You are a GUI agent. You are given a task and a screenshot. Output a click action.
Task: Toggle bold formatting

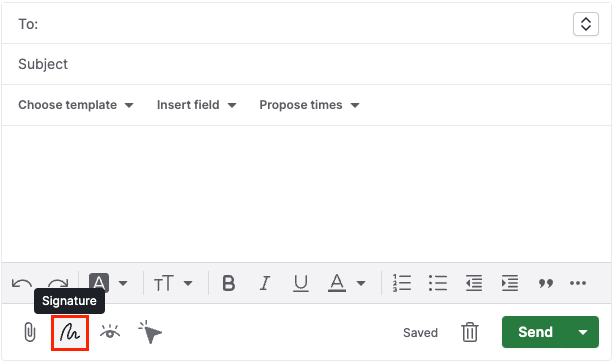229,283
